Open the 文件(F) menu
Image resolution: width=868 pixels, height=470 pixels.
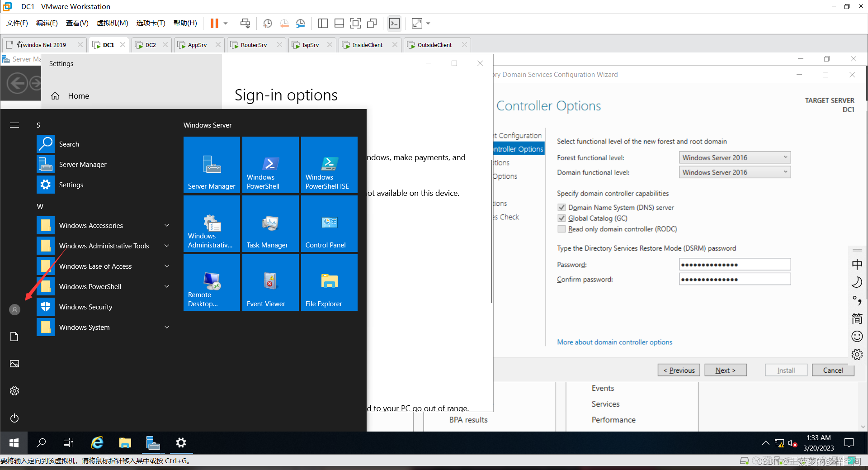point(17,23)
